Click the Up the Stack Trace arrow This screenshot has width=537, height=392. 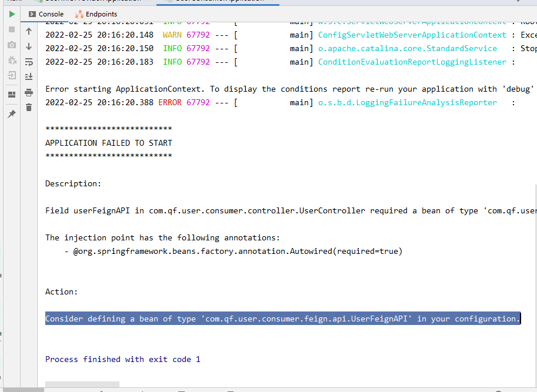pos(29,31)
